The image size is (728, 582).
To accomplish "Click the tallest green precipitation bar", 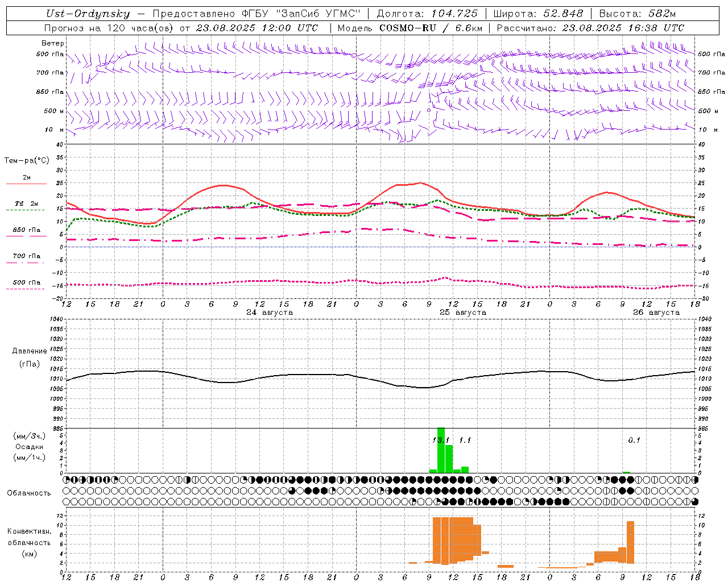I will point(441,450).
